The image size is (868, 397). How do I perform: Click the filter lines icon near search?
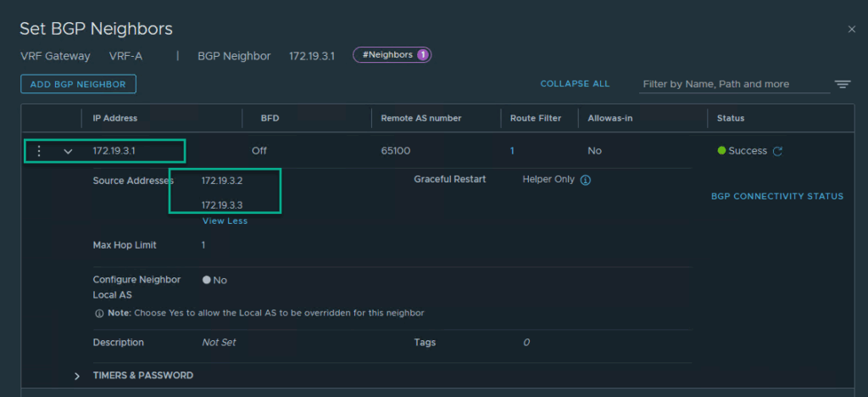click(x=842, y=84)
